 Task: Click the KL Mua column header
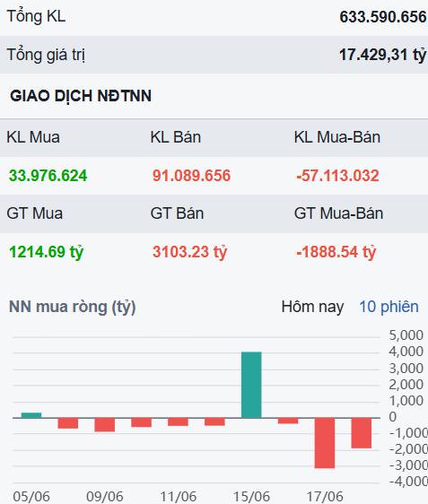pyautogui.click(x=33, y=137)
